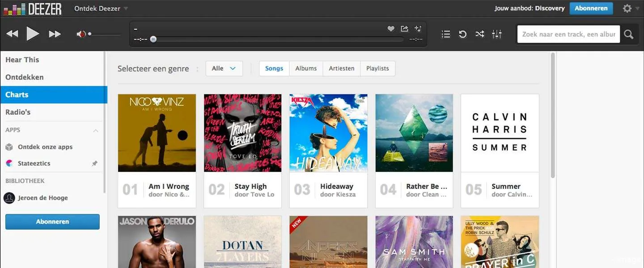This screenshot has width=644, height=268.
Task: Turn on shuffle playback
Action: coord(479,33)
